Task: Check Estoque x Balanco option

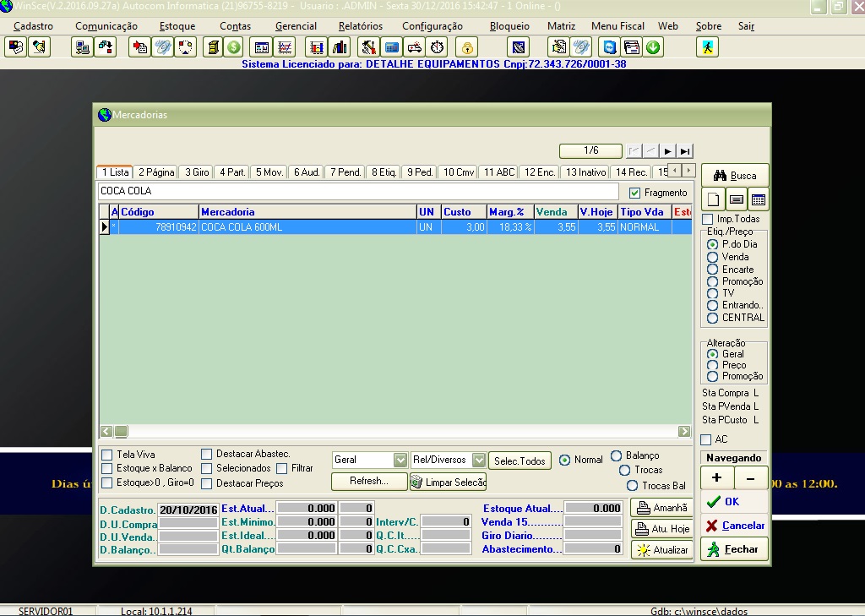Action: (x=107, y=469)
